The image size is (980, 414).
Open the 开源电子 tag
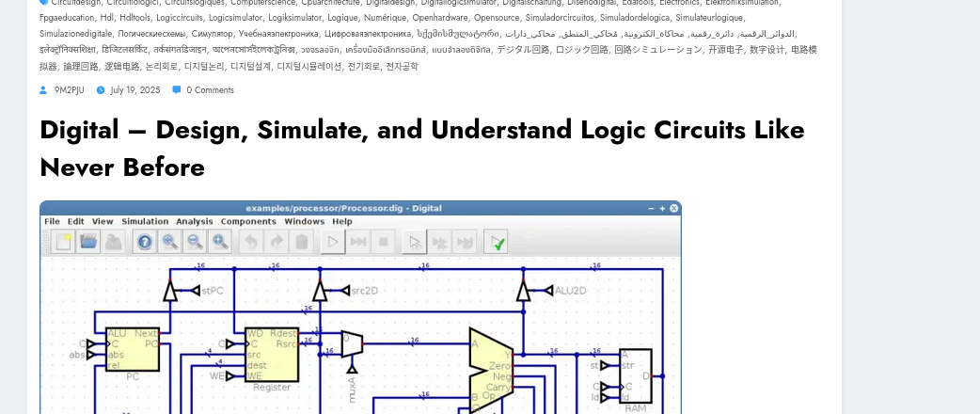pyautogui.click(x=726, y=50)
